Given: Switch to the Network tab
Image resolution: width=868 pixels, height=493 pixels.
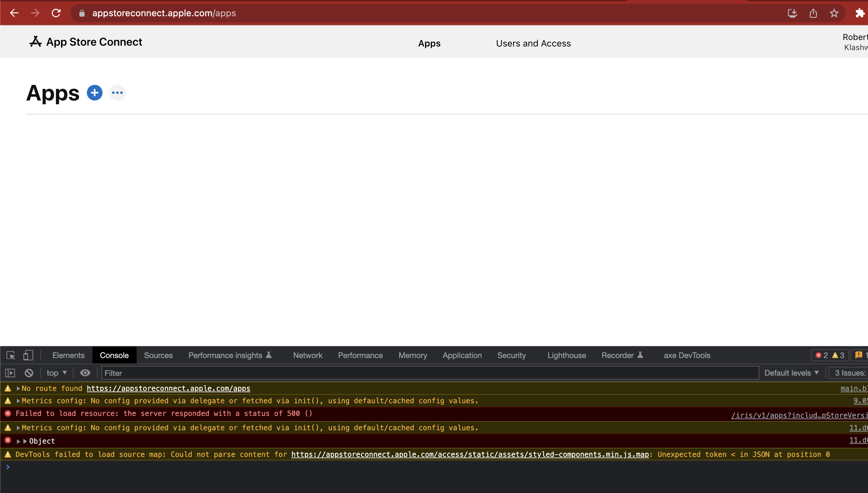Looking at the screenshot, I should click(307, 355).
